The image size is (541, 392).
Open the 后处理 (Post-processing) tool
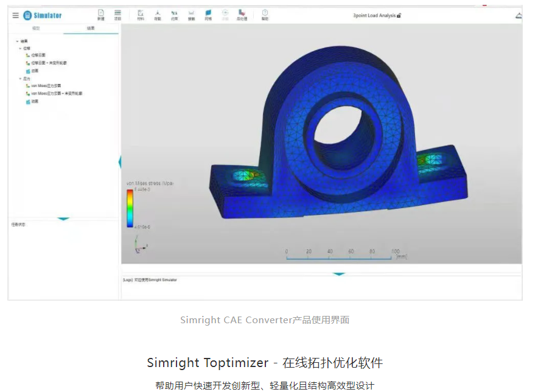[x=242, y=15]
